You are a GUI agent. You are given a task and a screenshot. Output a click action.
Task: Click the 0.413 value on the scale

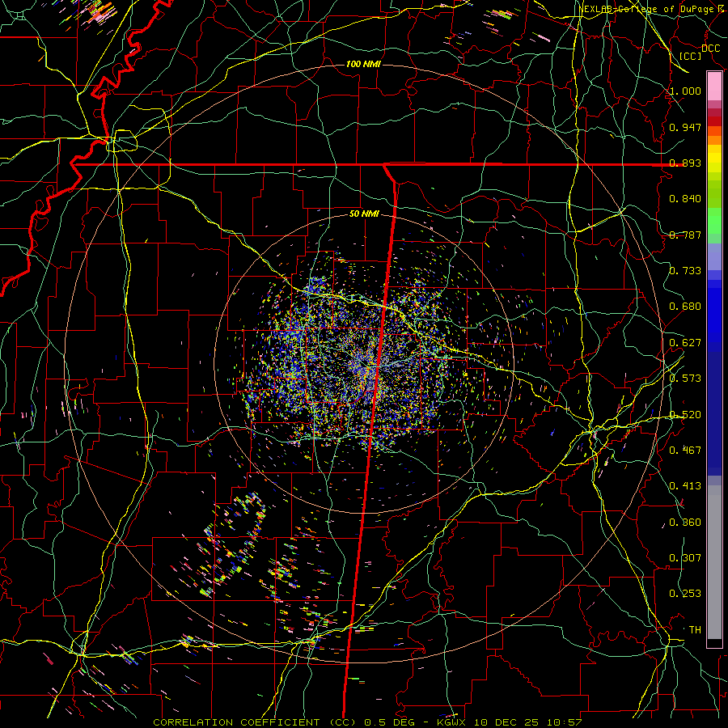pos(685,486)
